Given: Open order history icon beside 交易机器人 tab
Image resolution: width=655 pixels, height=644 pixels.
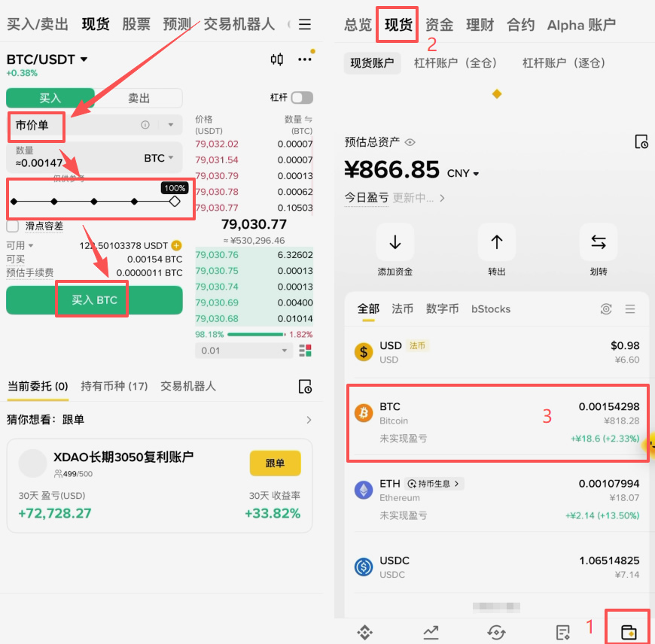Looking at the screenshot, I should point(305,387).
